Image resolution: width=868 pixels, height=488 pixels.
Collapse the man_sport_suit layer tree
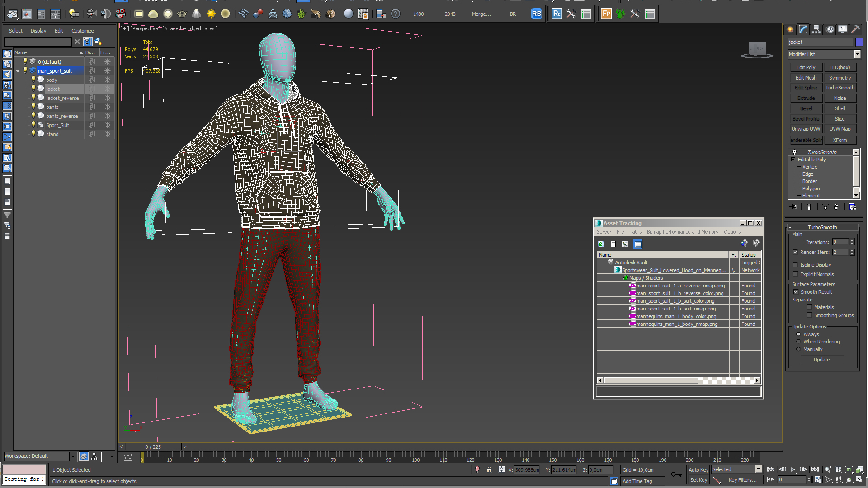[x=18, y=71]
